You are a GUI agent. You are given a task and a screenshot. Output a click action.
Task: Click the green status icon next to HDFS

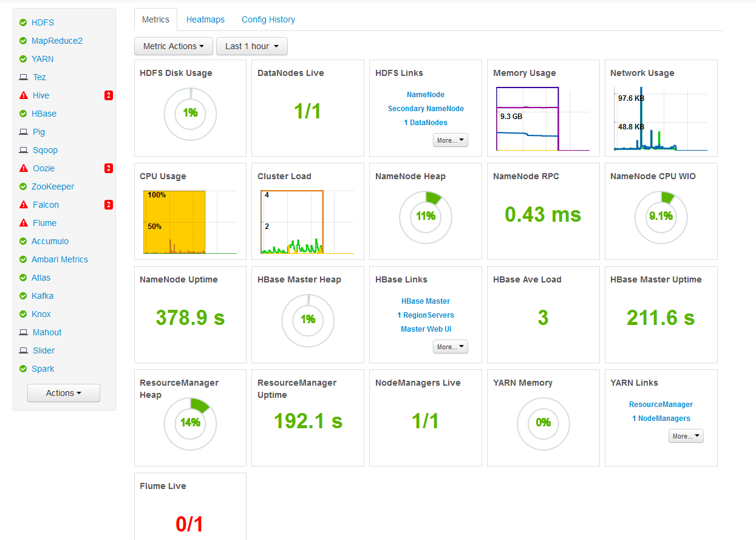coord(22,22)
